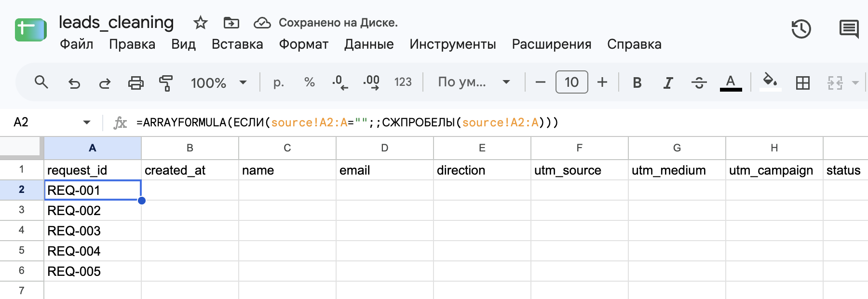
Task: Open the Google Sheets home icon
Action: click(x=30, y=30)
